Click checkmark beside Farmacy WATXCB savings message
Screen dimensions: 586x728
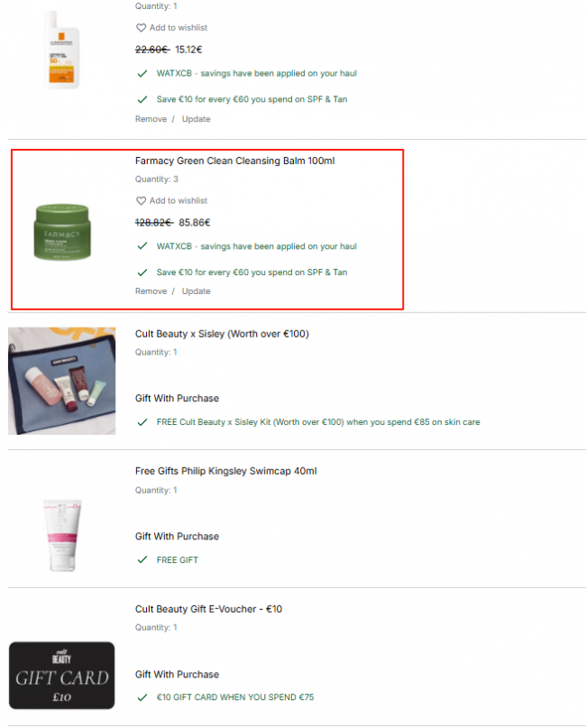[x=142, y=246]
